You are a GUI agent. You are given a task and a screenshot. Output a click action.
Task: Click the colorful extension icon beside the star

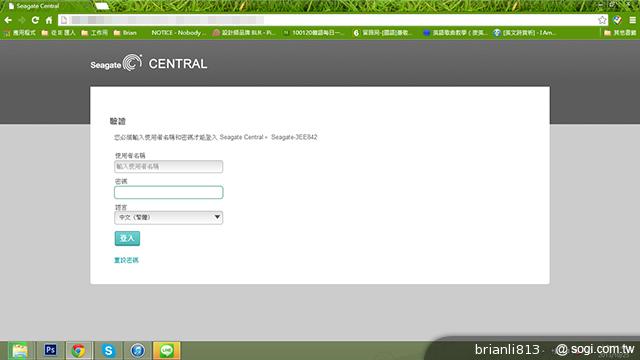[x=617, y=20]
